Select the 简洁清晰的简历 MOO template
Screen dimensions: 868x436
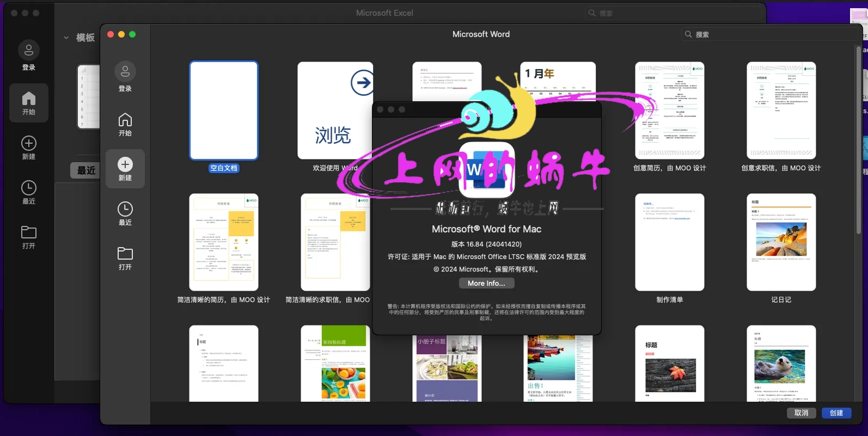tap(224, 242)
